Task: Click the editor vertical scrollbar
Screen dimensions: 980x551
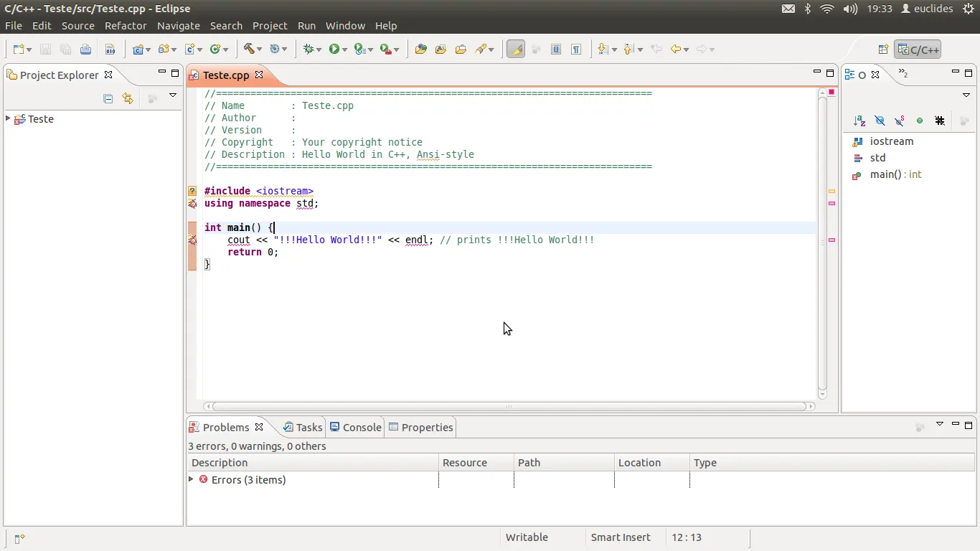Action: pyautogui.click(x=822, y=244)
